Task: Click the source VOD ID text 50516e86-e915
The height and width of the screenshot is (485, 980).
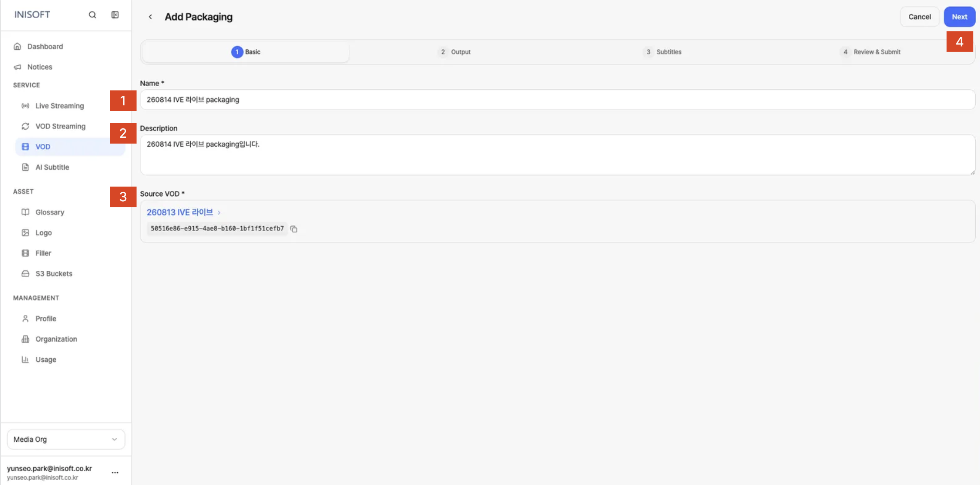Action: click(217, 228)
